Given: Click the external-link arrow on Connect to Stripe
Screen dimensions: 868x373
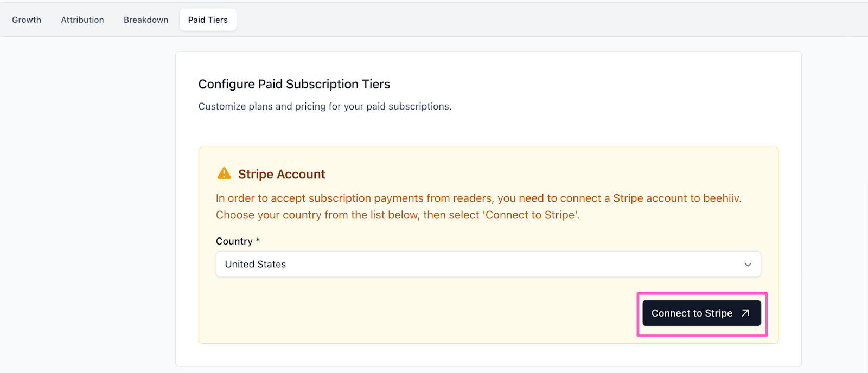Looking at the screenshot, I should [x=745, y=313].
